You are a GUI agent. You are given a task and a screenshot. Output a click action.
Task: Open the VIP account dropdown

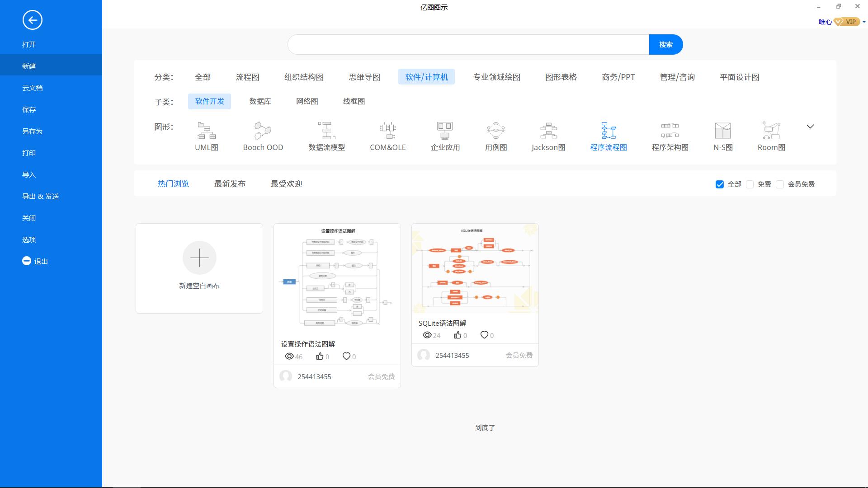pos(864,21)
